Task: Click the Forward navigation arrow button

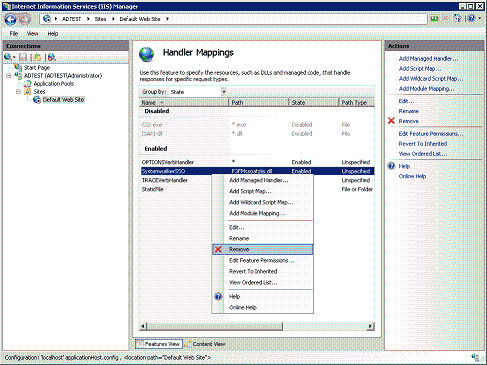Action: coord(24,19)
